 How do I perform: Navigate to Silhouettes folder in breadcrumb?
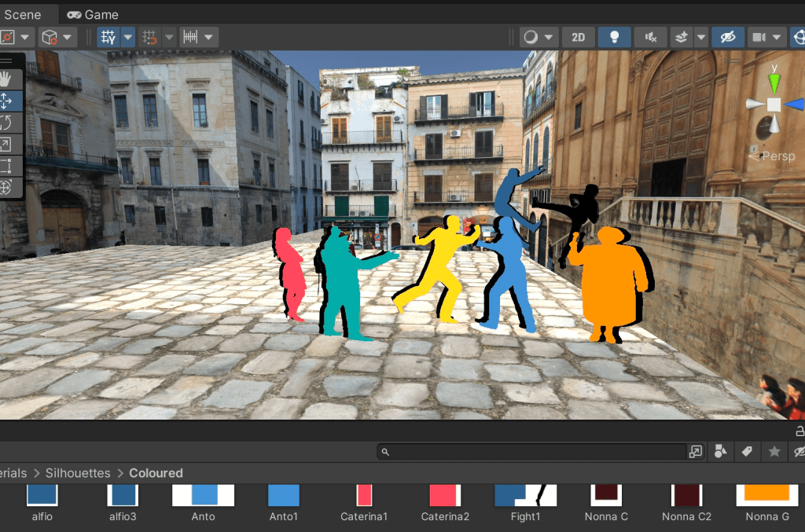pos(78,473)
